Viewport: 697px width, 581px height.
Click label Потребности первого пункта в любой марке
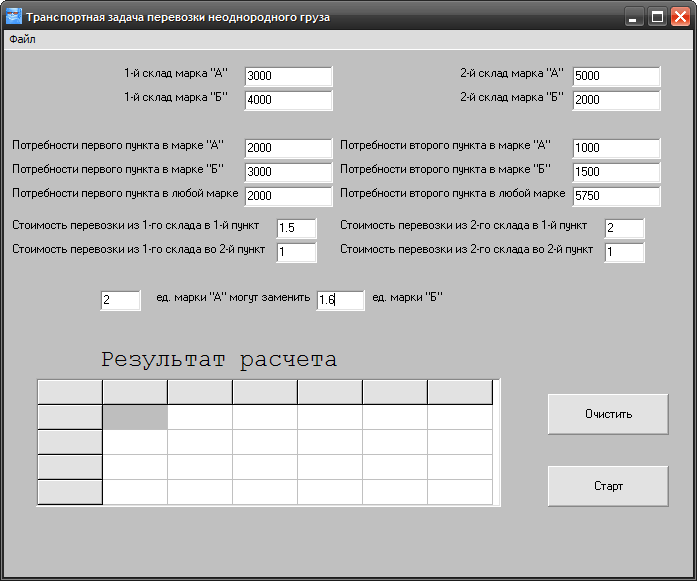coord(125,193)
